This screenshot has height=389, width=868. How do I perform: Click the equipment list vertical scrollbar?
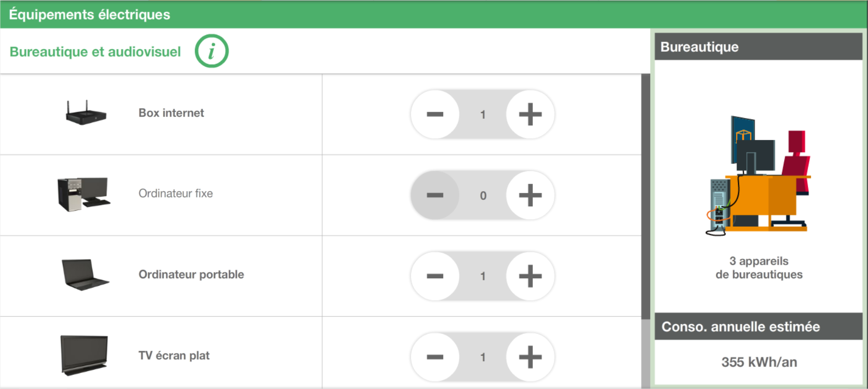645,196
